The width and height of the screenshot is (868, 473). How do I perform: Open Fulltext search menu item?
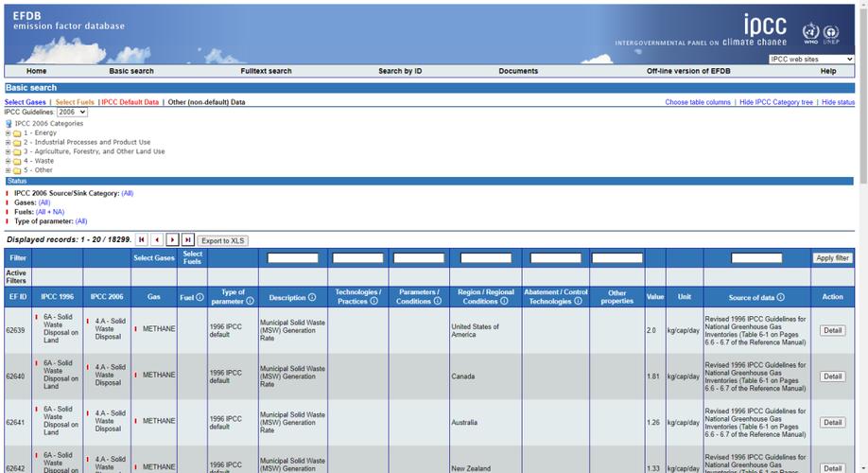point(266,71)
